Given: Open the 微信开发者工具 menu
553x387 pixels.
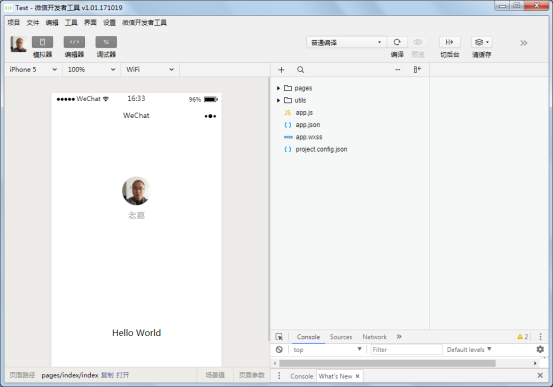Looking at the screenshot, I should [144, 23].
